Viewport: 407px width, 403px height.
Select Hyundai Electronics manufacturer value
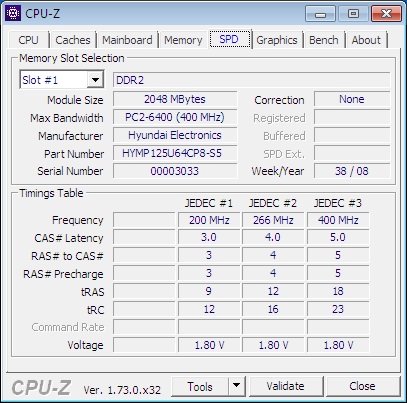click(175, 135)
